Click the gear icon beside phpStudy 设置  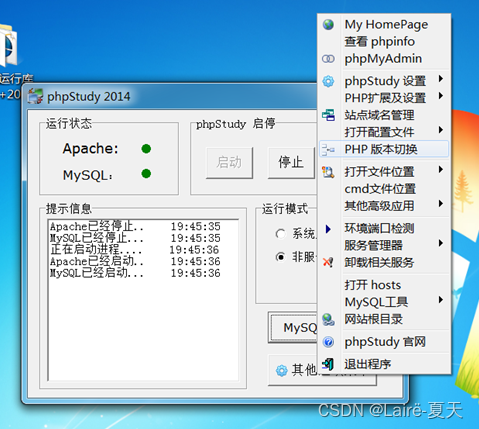[328, 81]
